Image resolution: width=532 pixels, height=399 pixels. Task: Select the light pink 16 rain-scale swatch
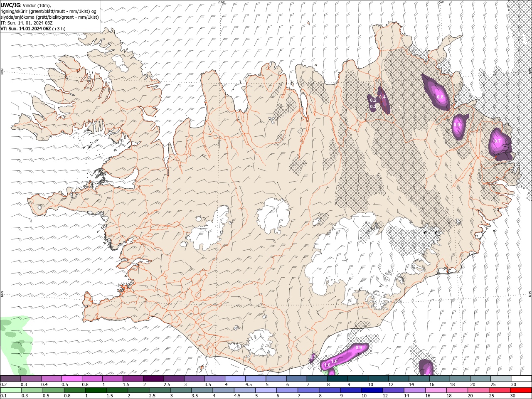[x=436, y=390]
